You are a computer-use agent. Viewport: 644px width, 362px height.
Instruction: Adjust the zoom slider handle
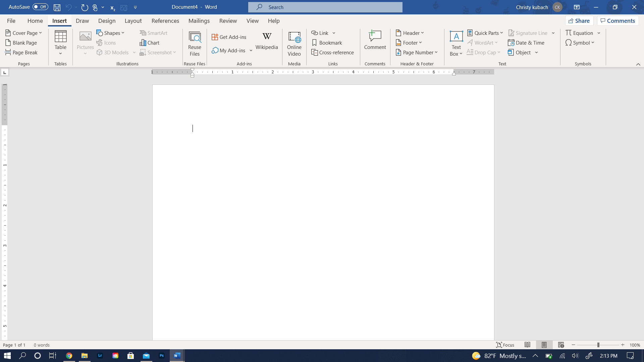click(x=598, y=345)
